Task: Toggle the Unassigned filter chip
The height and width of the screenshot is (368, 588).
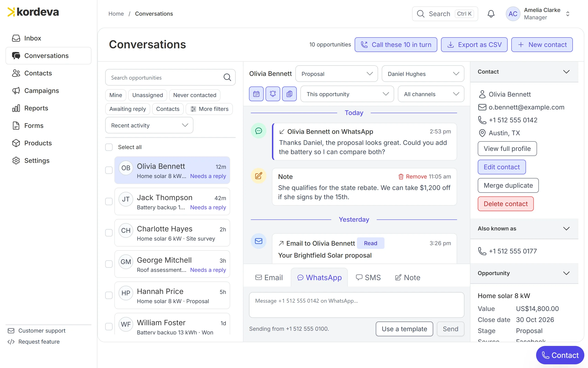Action: point(147,95)
